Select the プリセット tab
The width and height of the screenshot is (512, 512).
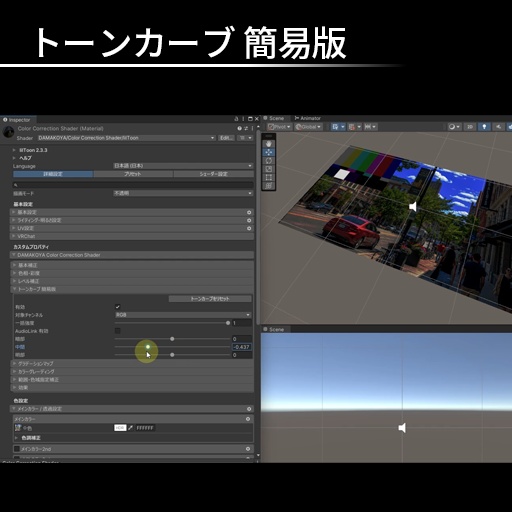[133, 174]
